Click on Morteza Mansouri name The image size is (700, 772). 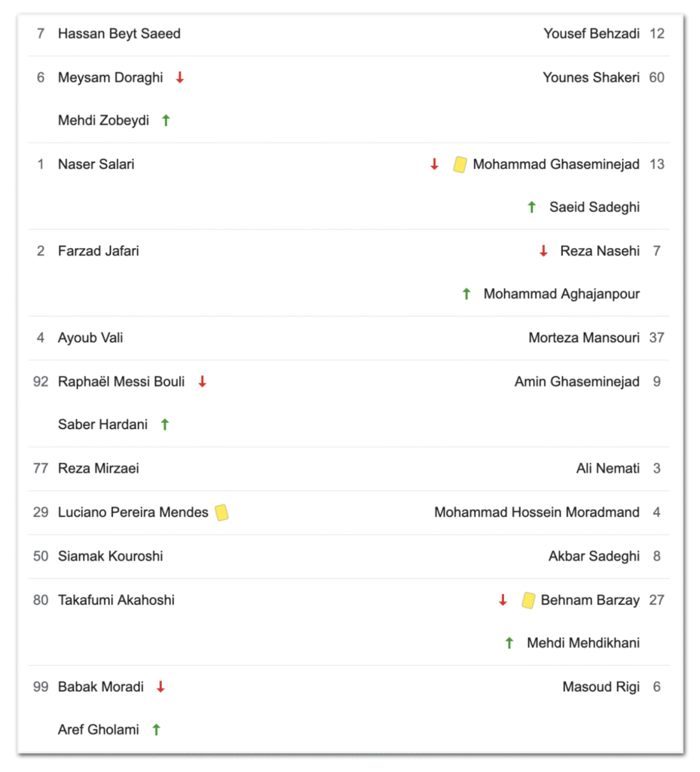pyautogui.click(x=584, y=338)
